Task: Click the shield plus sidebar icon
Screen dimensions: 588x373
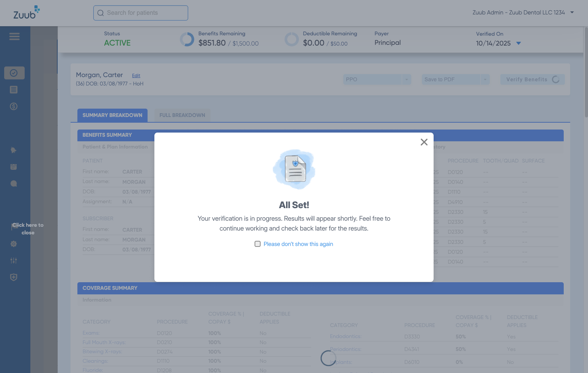Action: [14, 277]
